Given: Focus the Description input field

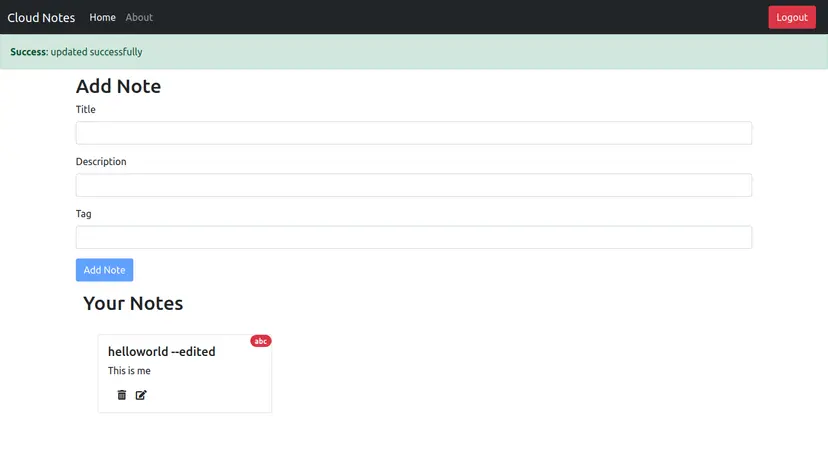Looking at the screenshot, I should click(x=413, y=185).
